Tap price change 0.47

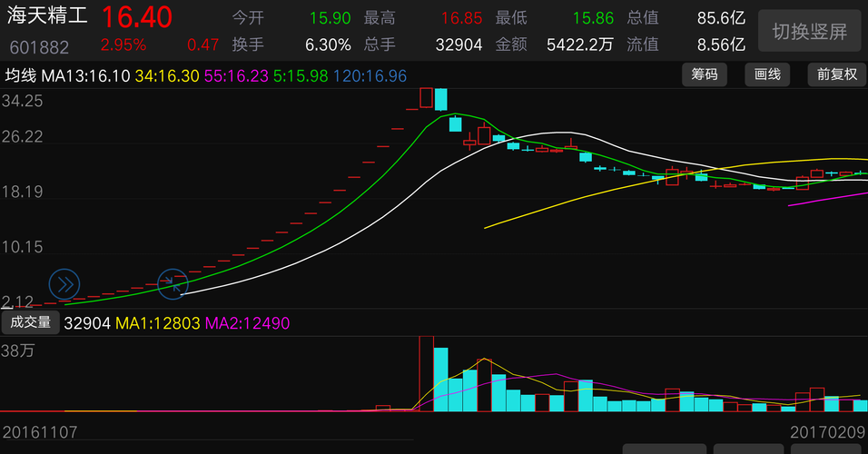[x=203, y=44]
